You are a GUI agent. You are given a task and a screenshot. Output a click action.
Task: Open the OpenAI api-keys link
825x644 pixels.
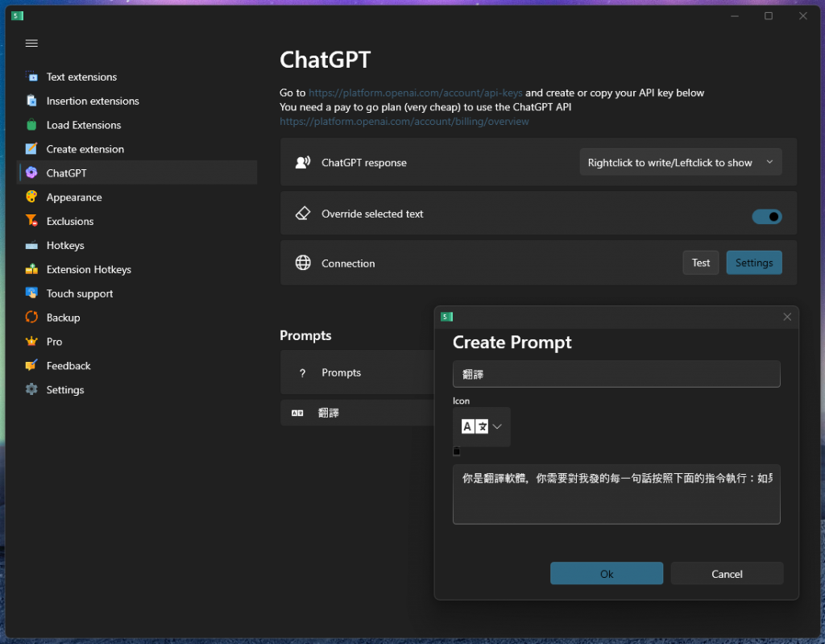[415, 93]
